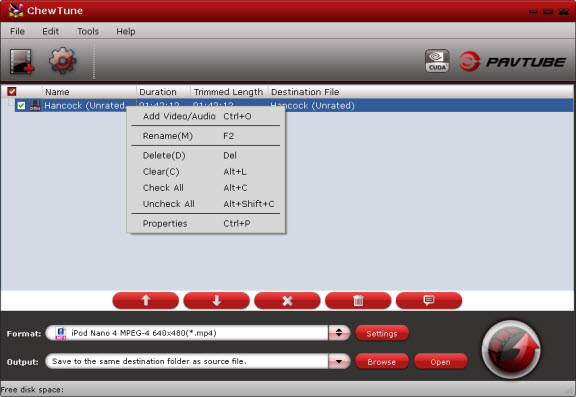Choose Check All from context menu

pyautogui.click(x=206, y=188)
